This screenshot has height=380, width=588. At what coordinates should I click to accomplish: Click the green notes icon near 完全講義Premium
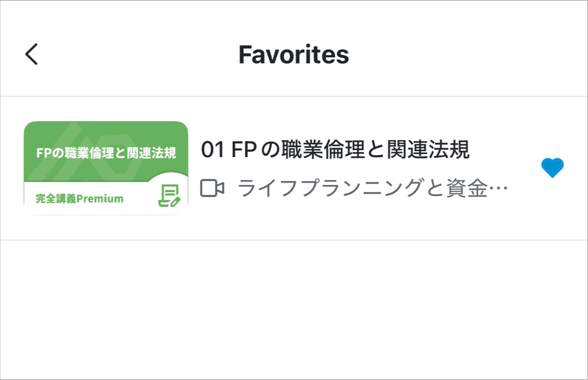169,195
